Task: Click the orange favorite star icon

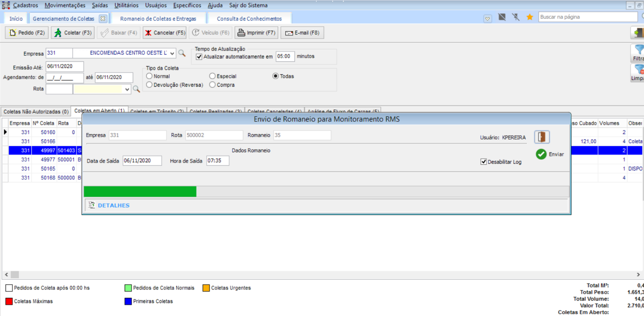Action: click(x=530, y=17)
